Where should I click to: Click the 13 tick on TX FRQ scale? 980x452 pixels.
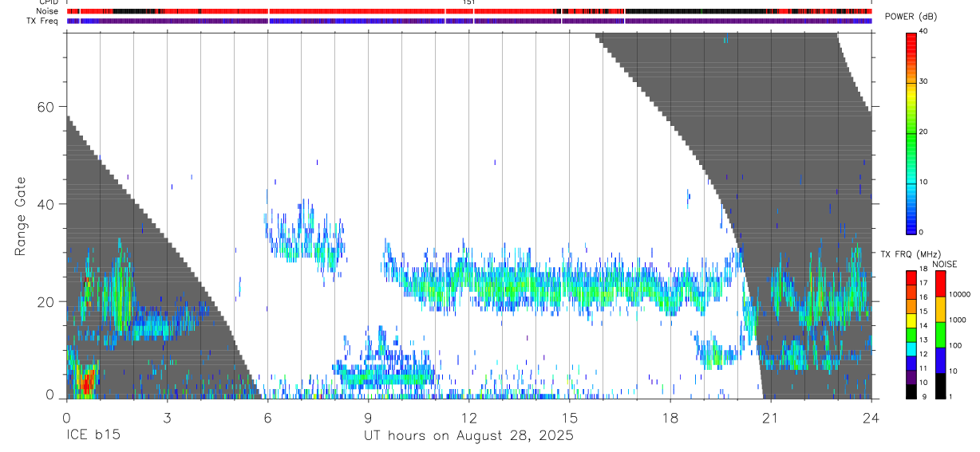click(923, 340)
